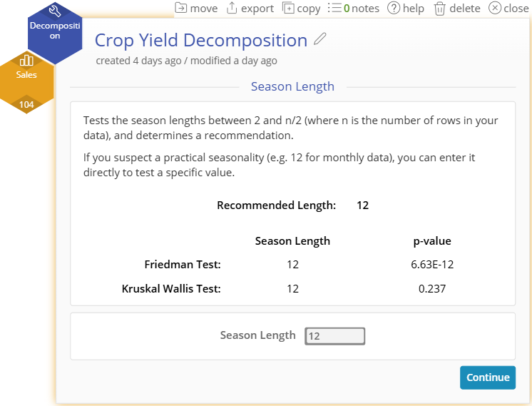Click the copy icon

tap(288, 8)
